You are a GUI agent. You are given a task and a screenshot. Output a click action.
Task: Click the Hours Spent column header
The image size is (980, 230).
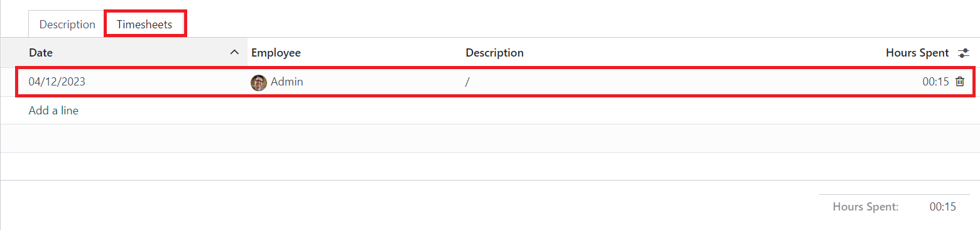pos(917,53)
